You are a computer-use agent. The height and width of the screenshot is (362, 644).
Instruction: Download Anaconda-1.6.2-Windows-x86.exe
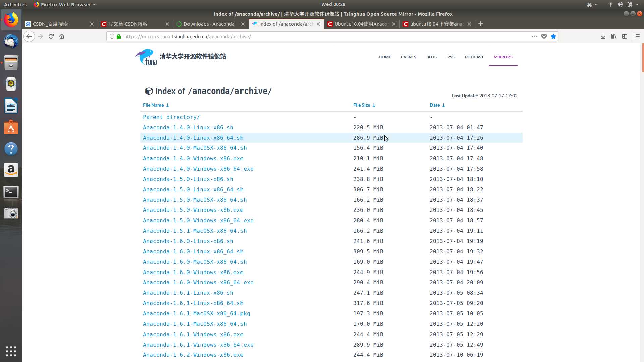tap(193, 355)
